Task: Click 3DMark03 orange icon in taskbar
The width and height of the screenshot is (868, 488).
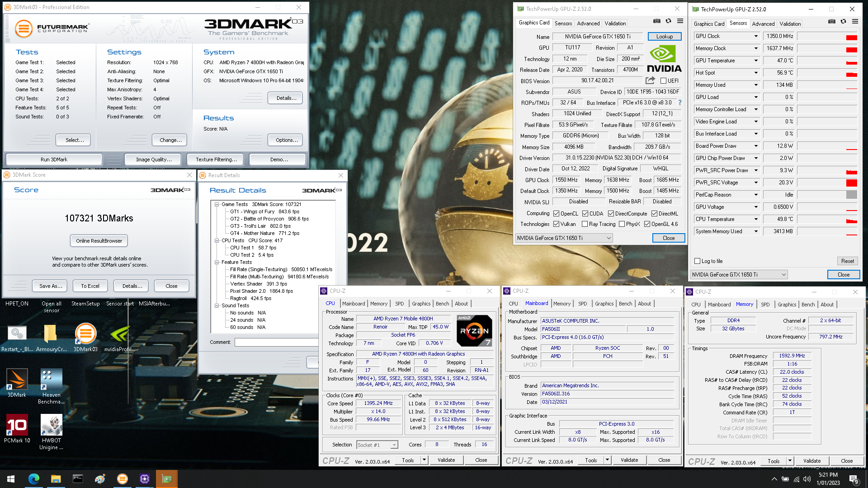Action: click(122, 479)
